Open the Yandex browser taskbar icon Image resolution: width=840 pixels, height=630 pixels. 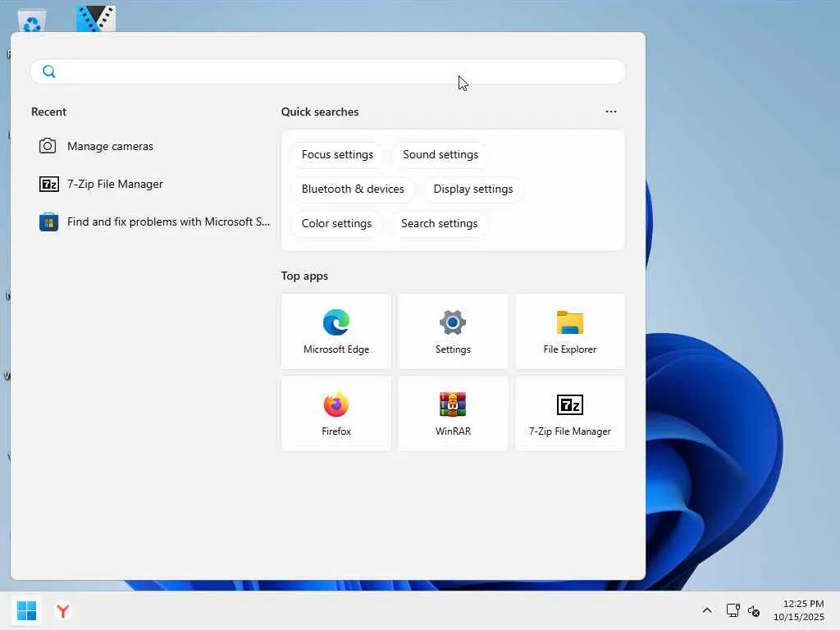point(63,610)
